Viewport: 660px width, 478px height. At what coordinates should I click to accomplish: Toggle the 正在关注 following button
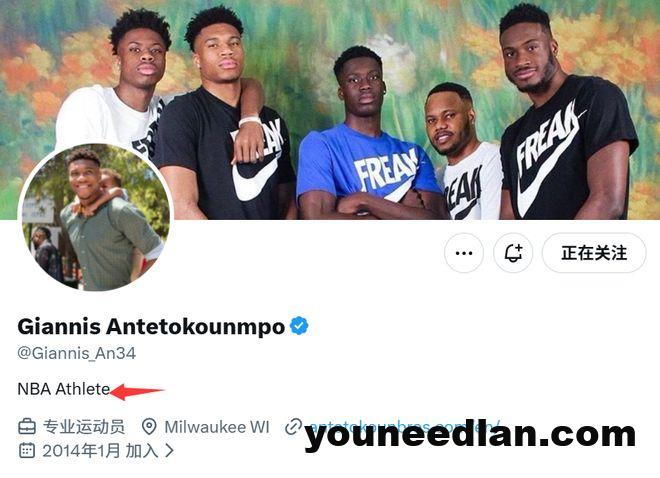594,253
